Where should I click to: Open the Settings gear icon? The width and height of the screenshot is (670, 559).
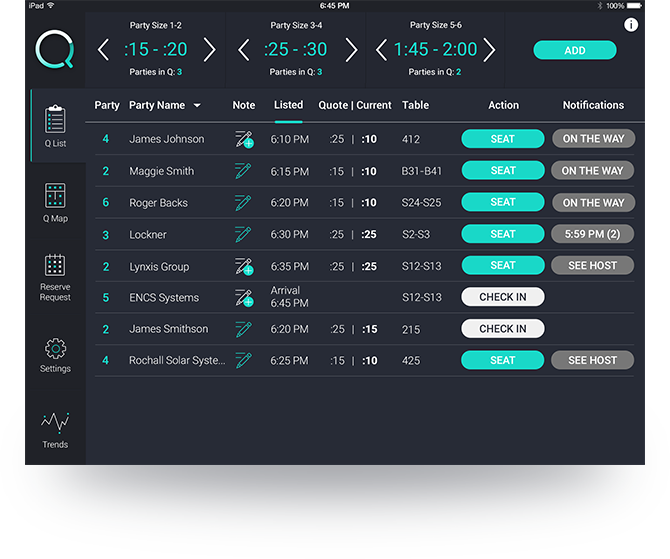[x=55, y=349]
